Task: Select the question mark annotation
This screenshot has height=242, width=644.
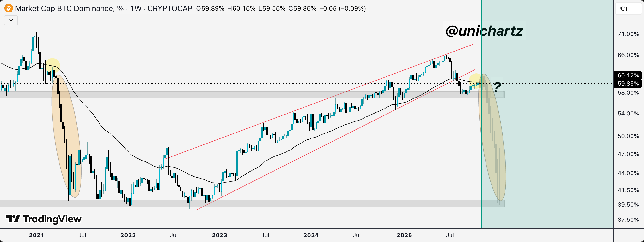Action: click(x=497, y=87)
